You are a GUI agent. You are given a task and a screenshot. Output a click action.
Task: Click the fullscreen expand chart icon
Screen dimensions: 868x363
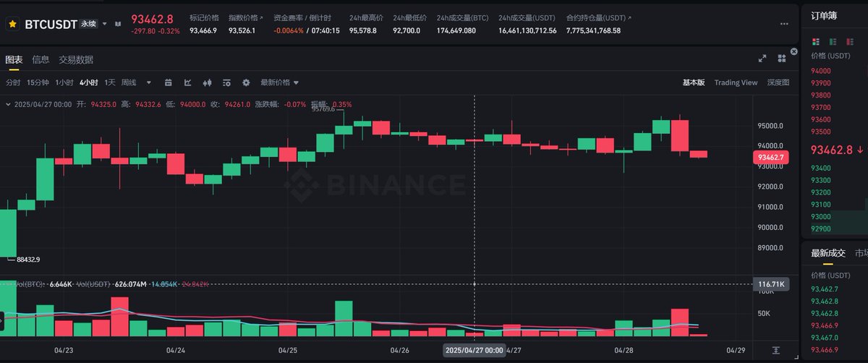coord(762,59)
